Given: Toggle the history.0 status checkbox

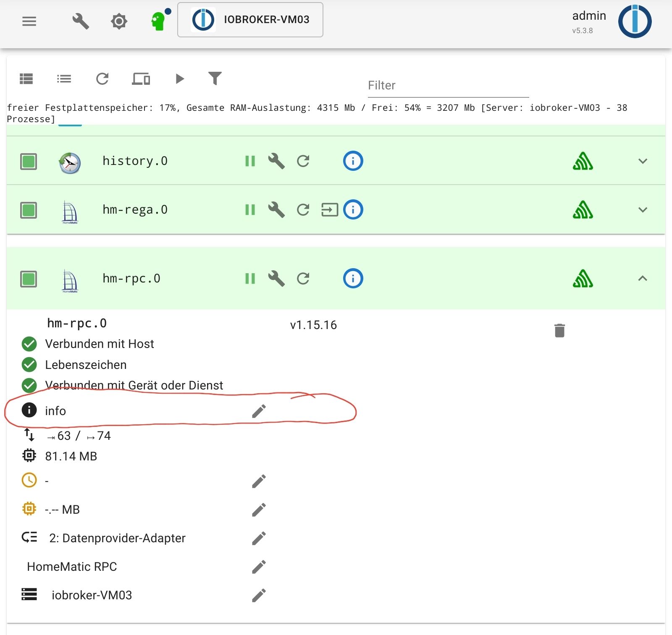Looking at the screenshot, I should point(29,161).
